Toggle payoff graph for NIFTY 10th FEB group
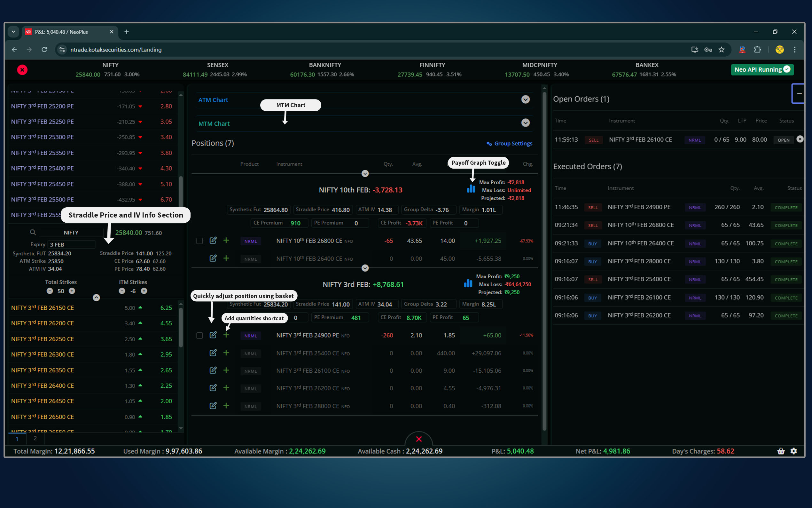The image size is (812, 508). pos(471,188)
